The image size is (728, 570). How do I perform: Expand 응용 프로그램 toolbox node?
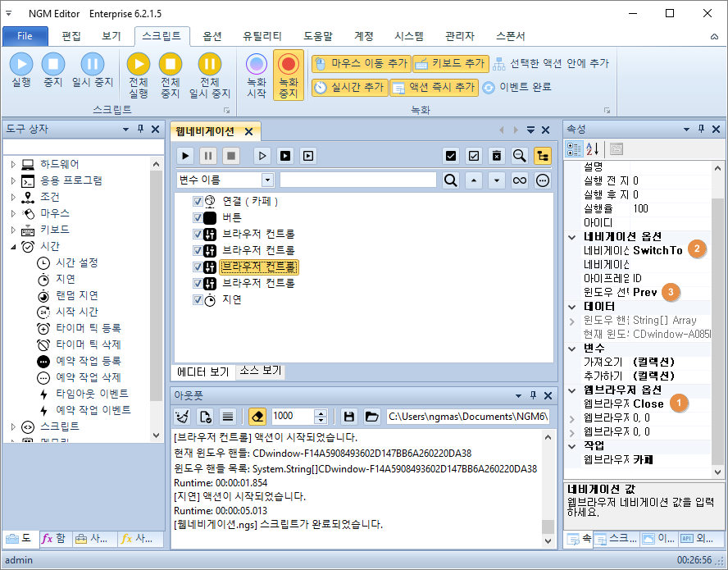pyautogui.click(x=13, y=180)
